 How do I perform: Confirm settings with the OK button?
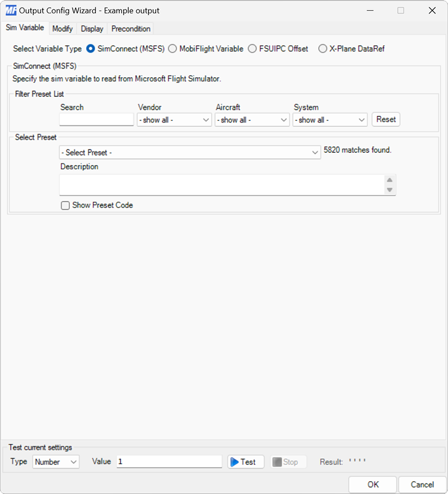(372, 484)
